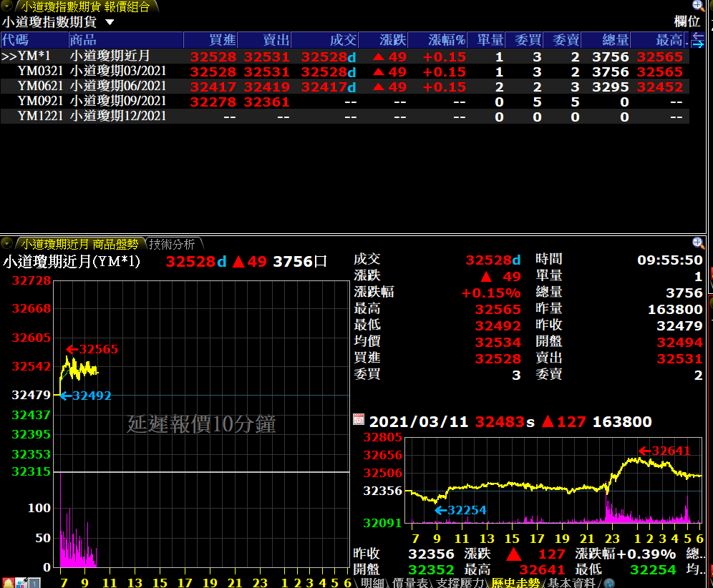Open the round menu button beside 商品盤勢 tab
Screen dimensions: 713x588
[x=6, y=244]
